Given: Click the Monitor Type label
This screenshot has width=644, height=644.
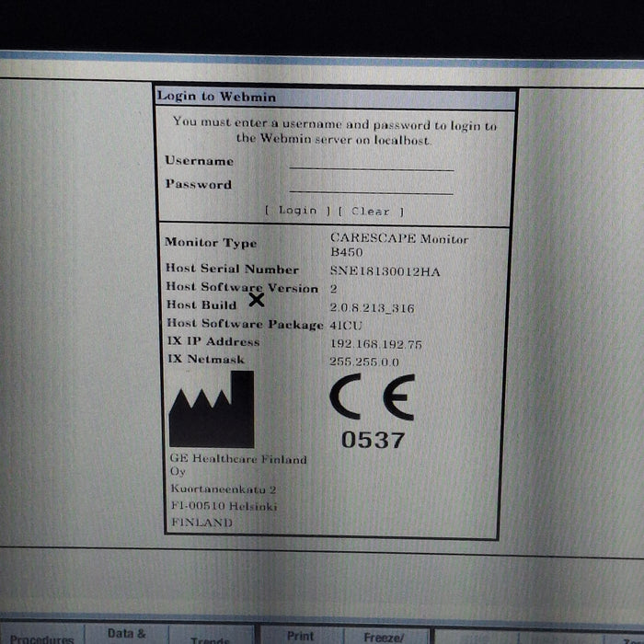Looking at the screenshot, I should tap(211, 242).
